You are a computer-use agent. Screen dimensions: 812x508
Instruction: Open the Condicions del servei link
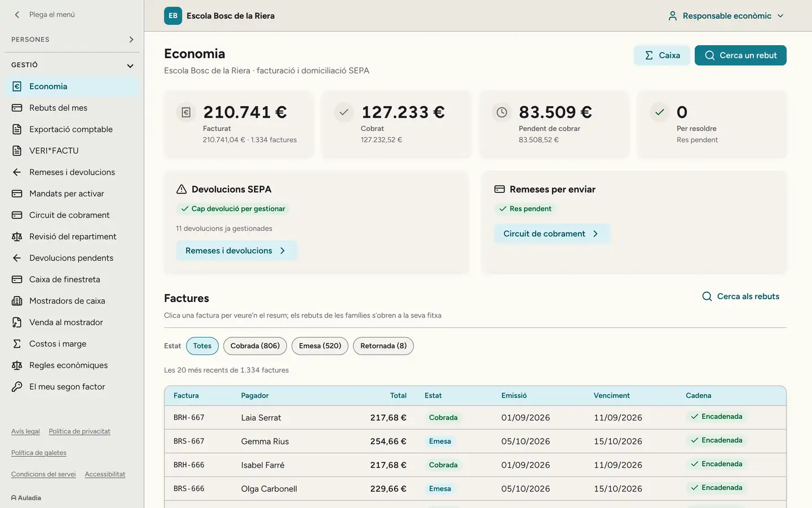tap(43, 474)
